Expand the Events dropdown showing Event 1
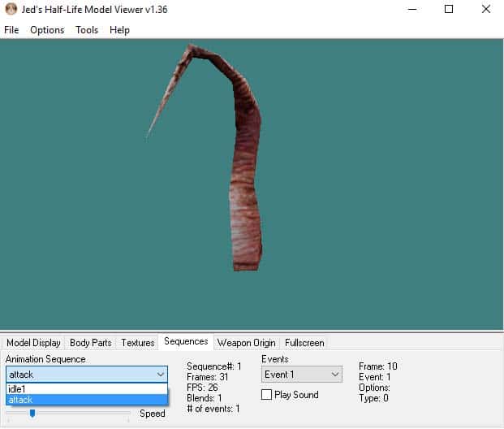 [302, 375]
